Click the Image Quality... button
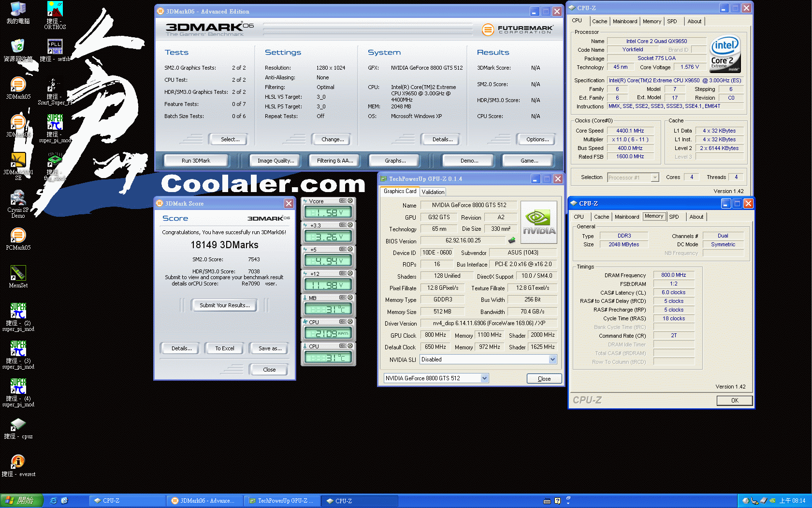The height and width of the screenshot is (508, 812). point(275,161)
